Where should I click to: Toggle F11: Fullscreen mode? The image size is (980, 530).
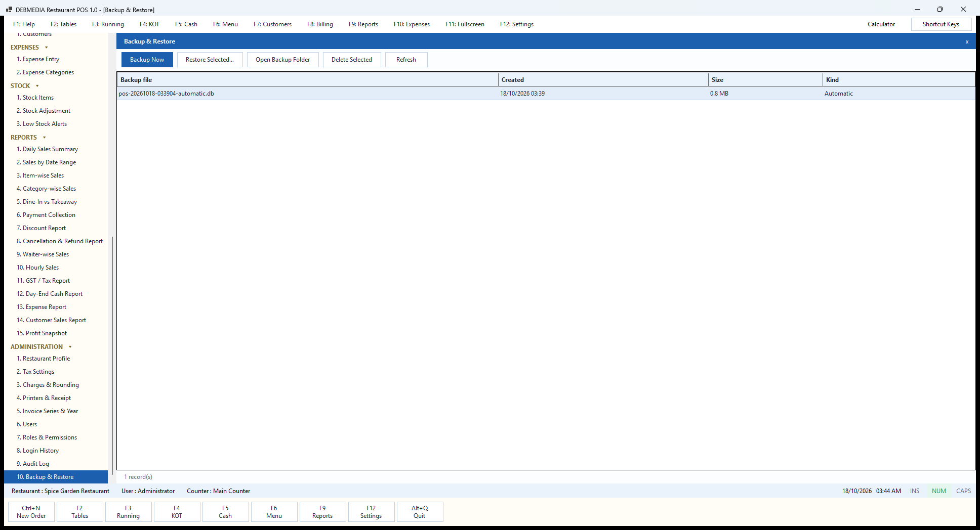[465, 24]
